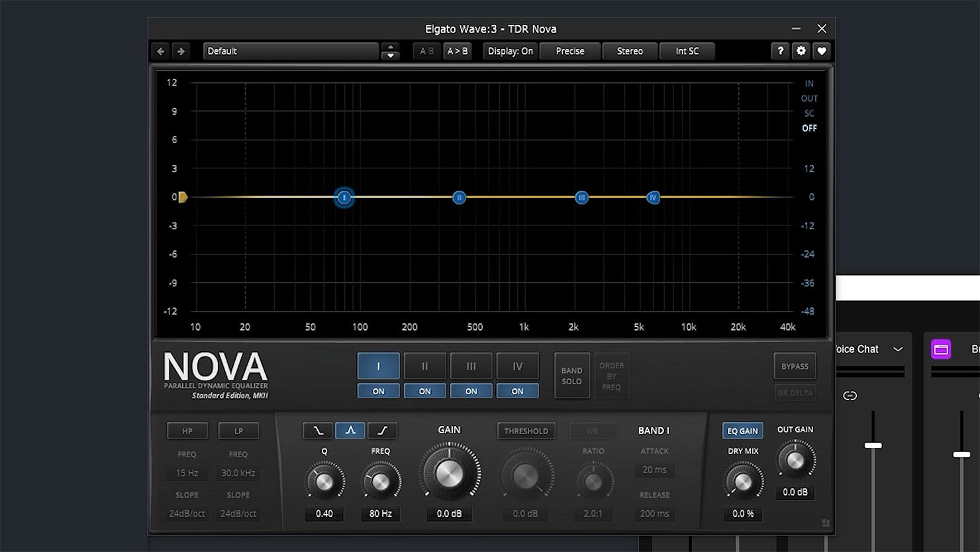
Task: Select IN analyzer mode
Action: tap(809, 83)
